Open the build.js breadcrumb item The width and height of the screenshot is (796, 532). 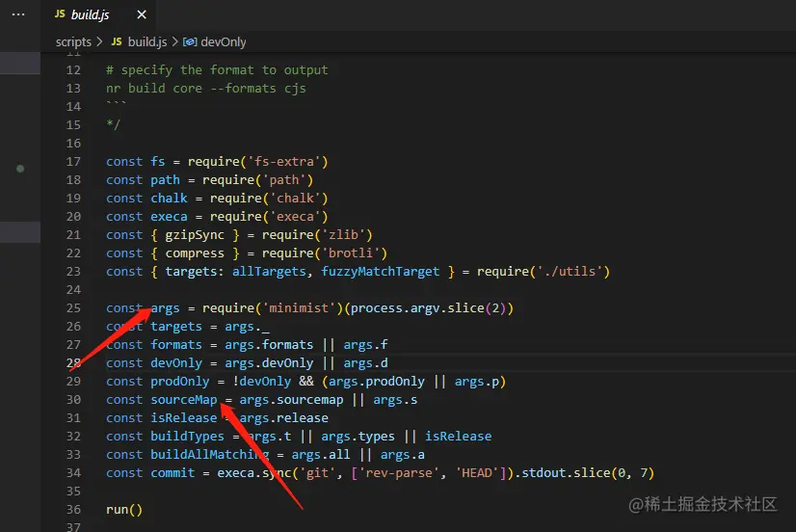147,42
